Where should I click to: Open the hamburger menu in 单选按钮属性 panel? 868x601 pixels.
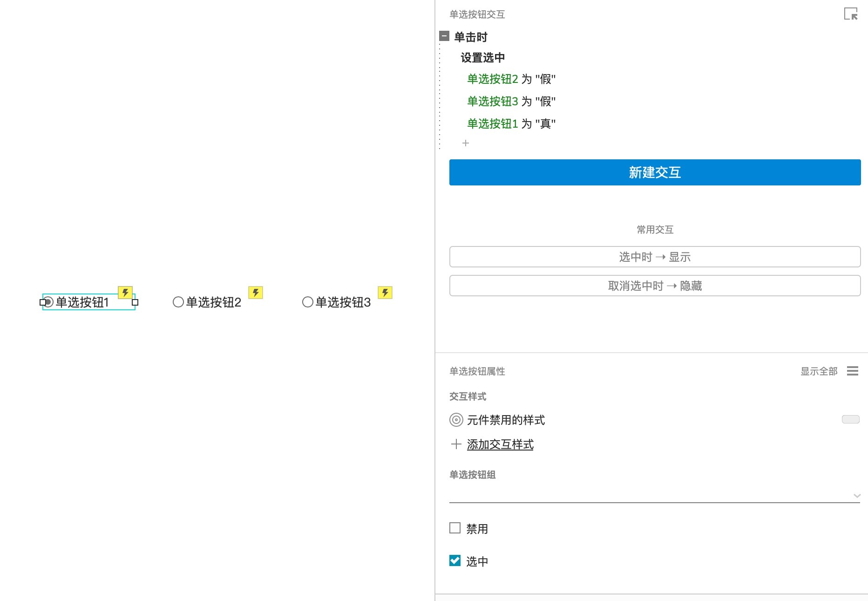pos(853,371)
